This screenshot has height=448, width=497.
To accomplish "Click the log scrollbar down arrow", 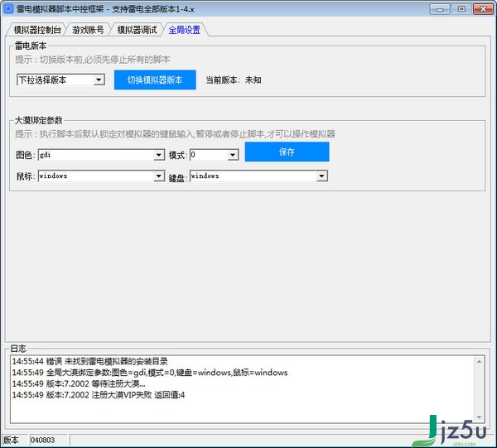I will point(479,417).
